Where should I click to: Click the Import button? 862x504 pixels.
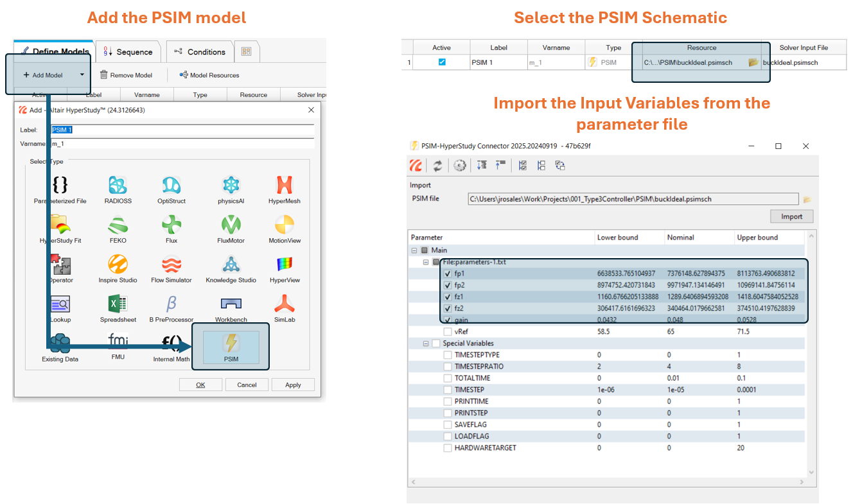(791, 216)
